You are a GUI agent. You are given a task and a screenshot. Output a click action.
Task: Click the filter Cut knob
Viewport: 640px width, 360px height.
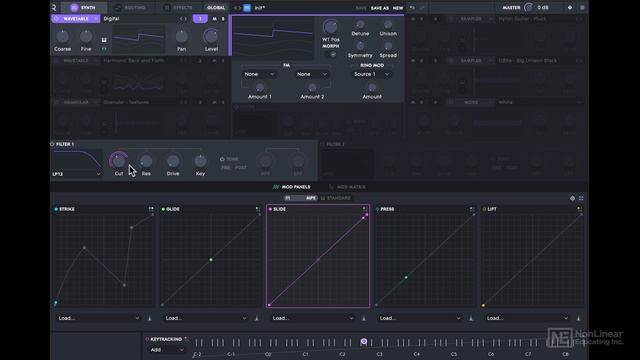[x=118, y=161]
